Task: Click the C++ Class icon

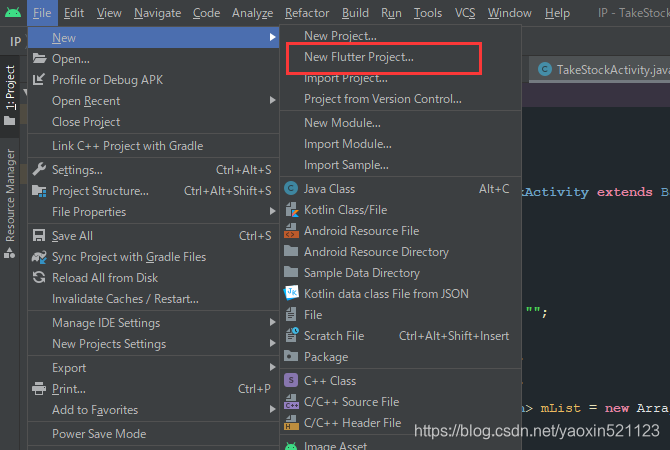Action: point(291,380)
